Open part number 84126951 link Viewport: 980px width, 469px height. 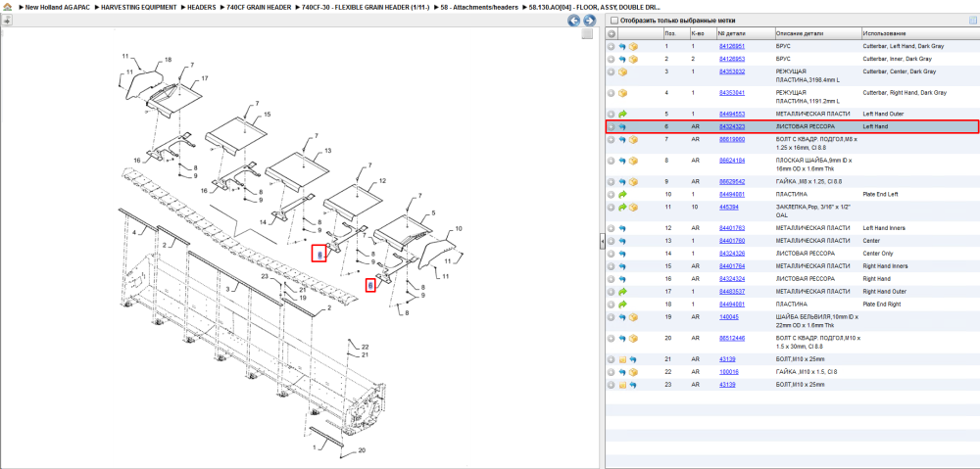pos(732,46)
